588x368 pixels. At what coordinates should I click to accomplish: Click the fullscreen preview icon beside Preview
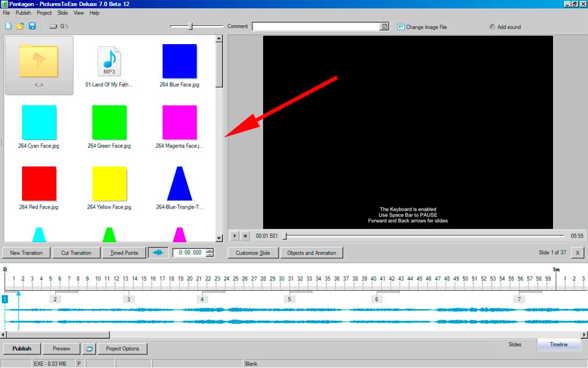[x=89, y=348]
